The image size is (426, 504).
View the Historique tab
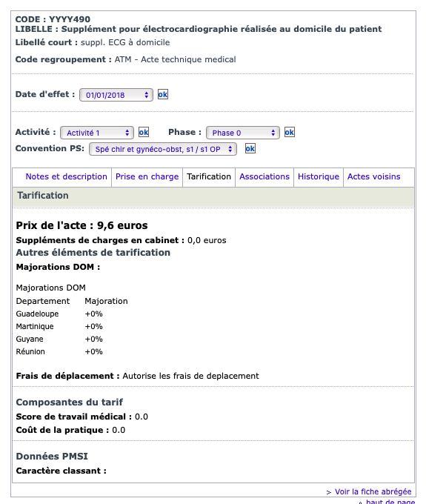click(319, 176)
